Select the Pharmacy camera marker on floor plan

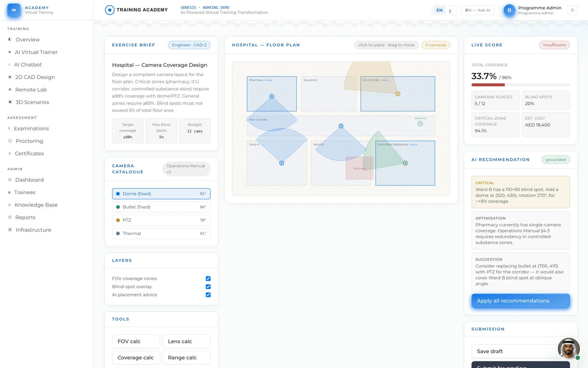(272, 96)
